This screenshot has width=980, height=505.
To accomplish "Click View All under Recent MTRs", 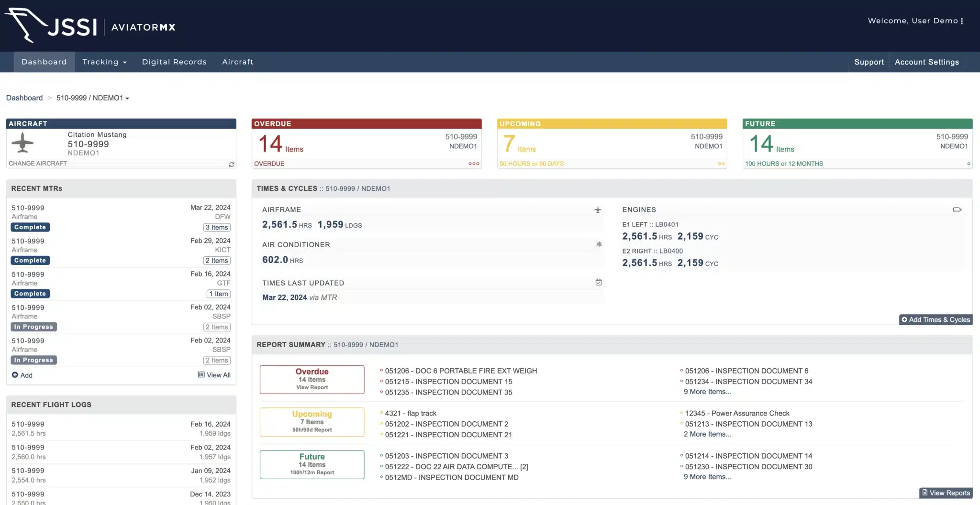I will pyautogui.click(x=214, y=375).
